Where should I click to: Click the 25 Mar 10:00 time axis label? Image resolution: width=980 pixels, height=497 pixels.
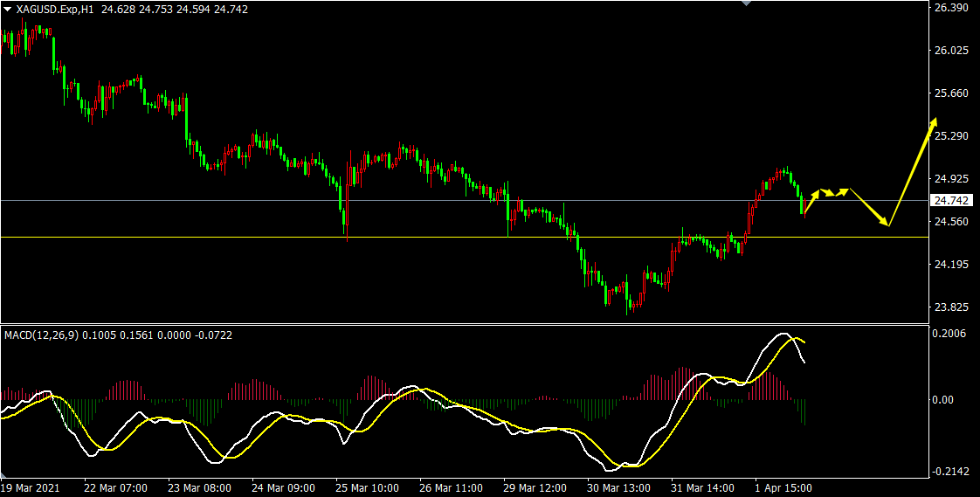368,487
